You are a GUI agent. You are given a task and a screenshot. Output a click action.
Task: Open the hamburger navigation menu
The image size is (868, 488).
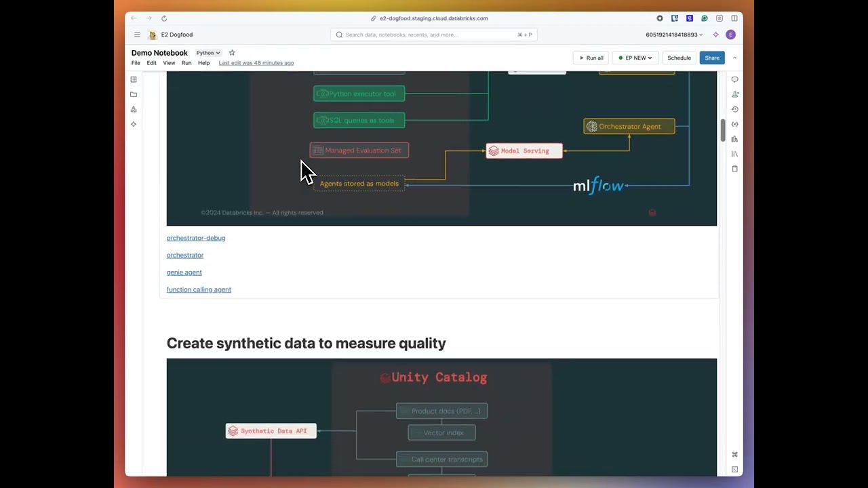[137, 35]
